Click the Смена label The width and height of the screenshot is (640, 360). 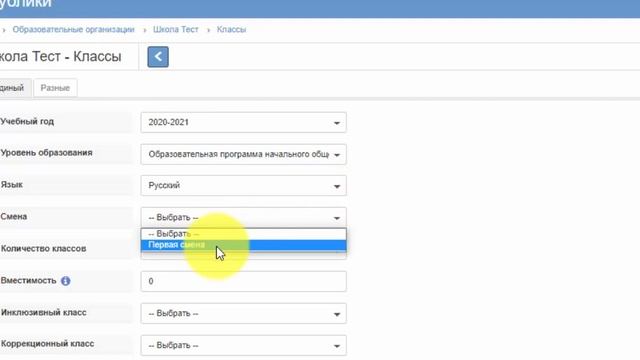click(13, 216)
